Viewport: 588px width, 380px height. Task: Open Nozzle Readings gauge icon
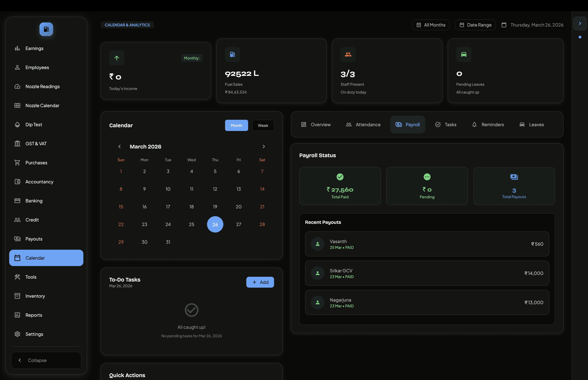(x=17, y=86)
